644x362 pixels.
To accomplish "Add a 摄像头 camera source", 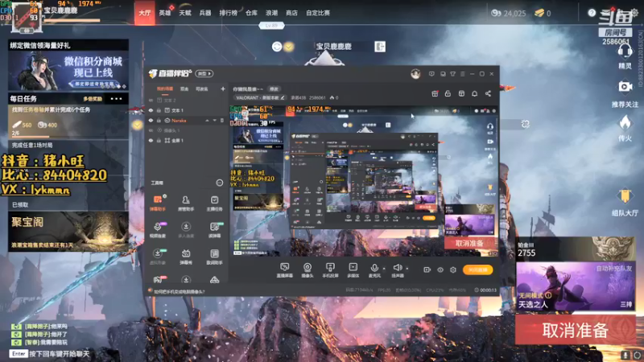I will point(308,270).
